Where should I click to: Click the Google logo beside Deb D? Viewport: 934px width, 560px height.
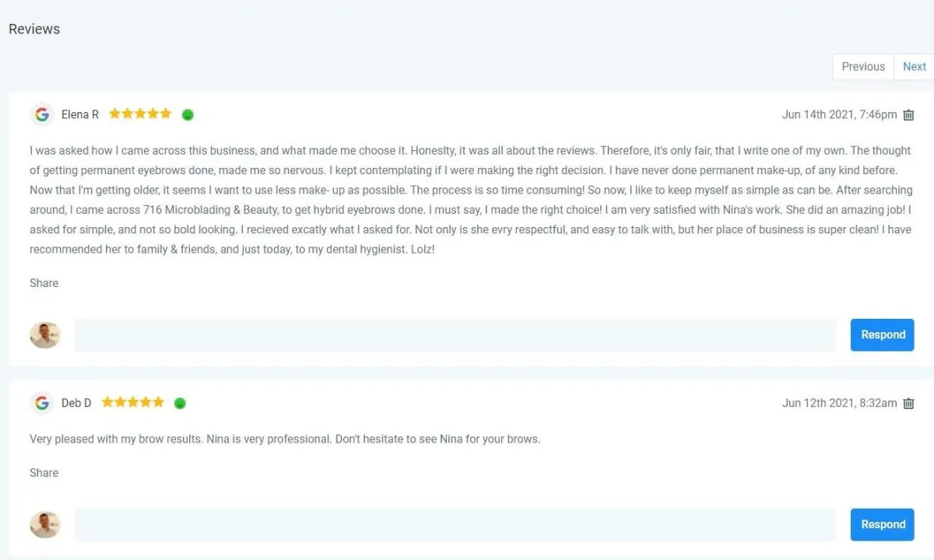(x=42, y=403)
